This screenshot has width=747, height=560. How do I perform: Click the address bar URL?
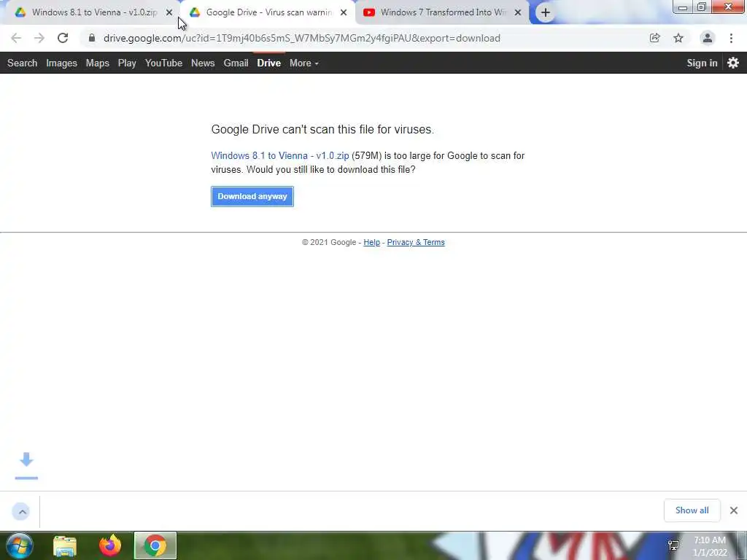[x=302, y=38]
